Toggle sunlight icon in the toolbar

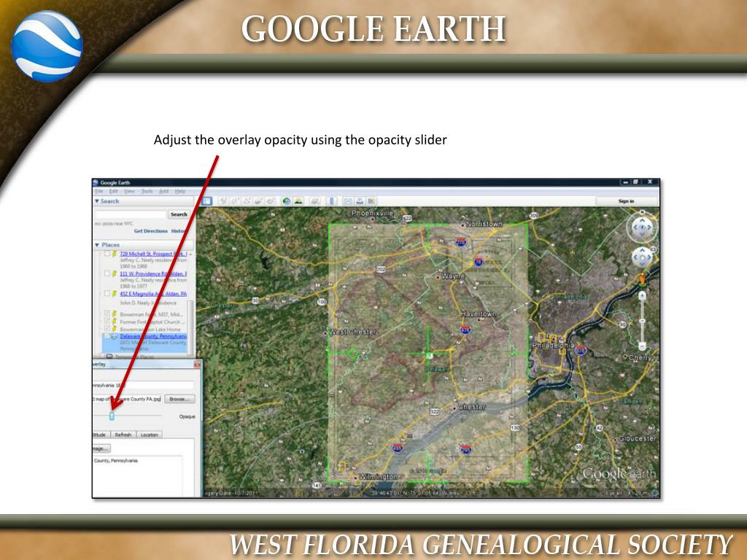[298, 201]
